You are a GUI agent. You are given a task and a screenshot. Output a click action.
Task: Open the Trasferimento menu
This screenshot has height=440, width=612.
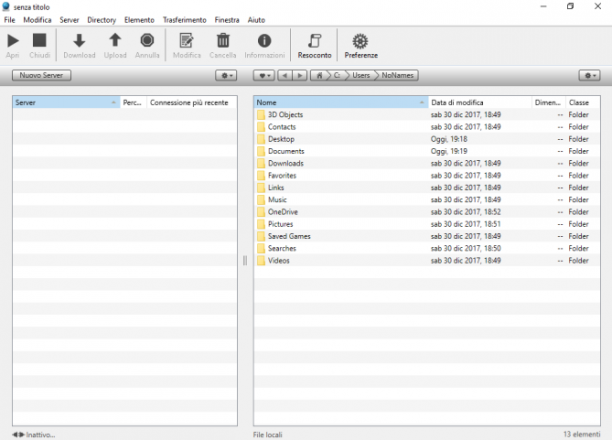coord(185,20)
